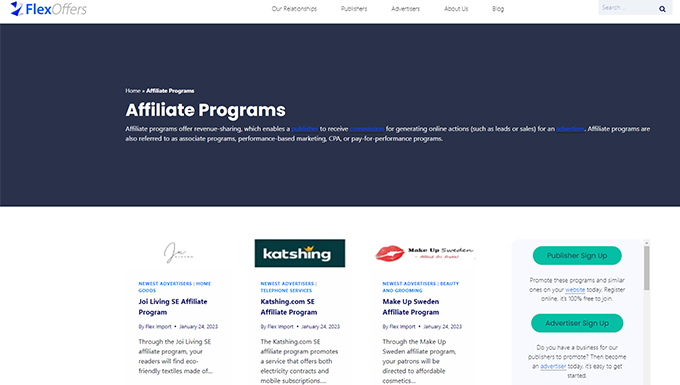Image resolution: width=680 pixels, height=385 pixels.
Task: Follow the advertiser link in sidebar text
Action: [553, 366]
